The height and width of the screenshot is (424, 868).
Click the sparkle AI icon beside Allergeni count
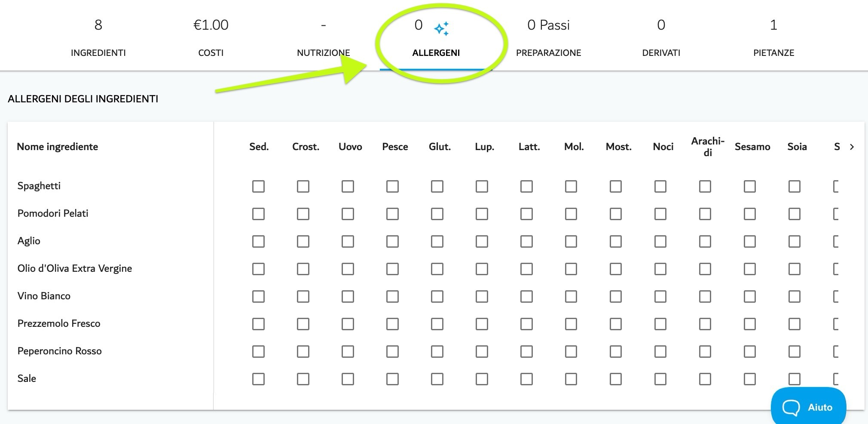pos(441,29)
